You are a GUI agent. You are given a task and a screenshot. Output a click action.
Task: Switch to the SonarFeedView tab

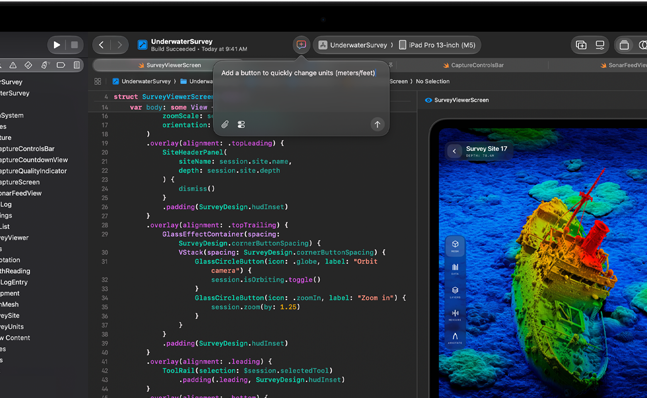623,65
